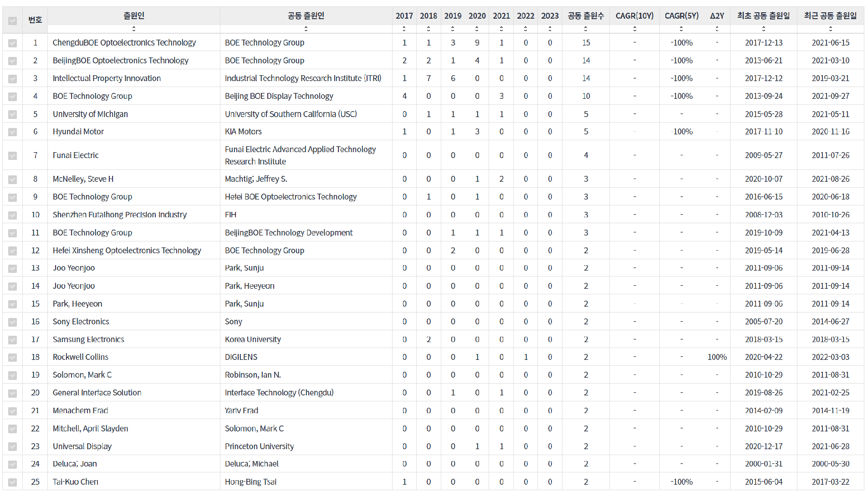Click date 2021-06-15 in row 1
The height and width of the screenshot is (492, 868).
coord(831,43)
